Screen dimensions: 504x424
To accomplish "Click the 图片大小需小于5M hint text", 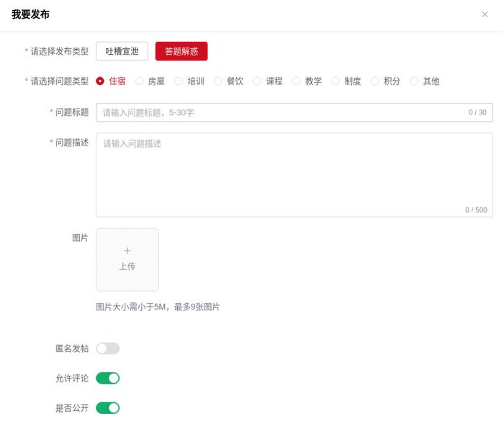I will [x=131, y=307].
